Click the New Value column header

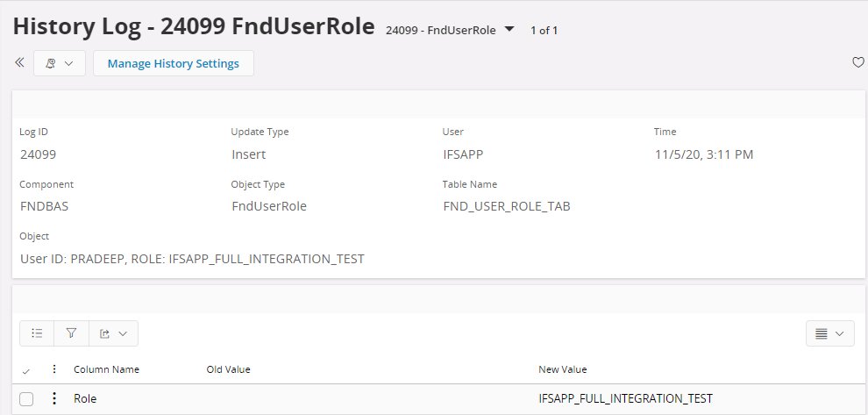click(562, 369)
